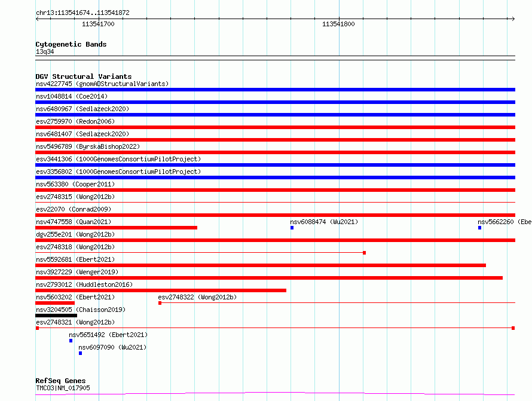Click the DGV Structural Variants track title
This screenshot has width=532, height=401.
(x=84, y=76)
